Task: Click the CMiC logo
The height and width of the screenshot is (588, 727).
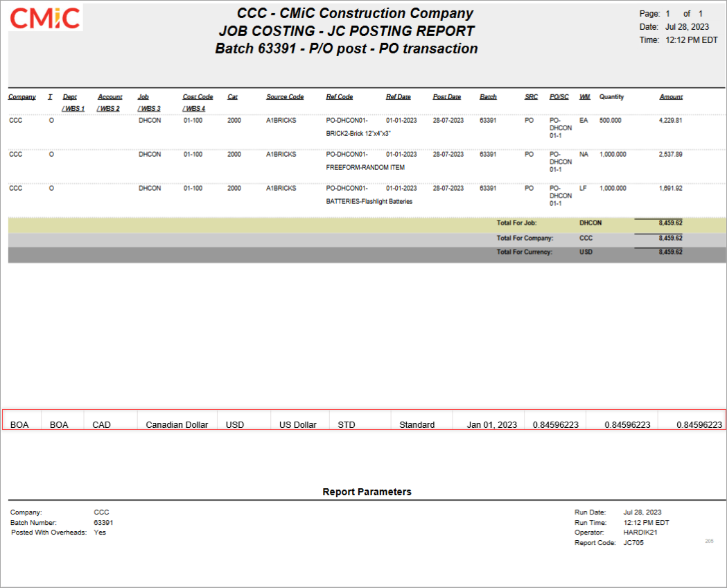Action: (46, 18)
